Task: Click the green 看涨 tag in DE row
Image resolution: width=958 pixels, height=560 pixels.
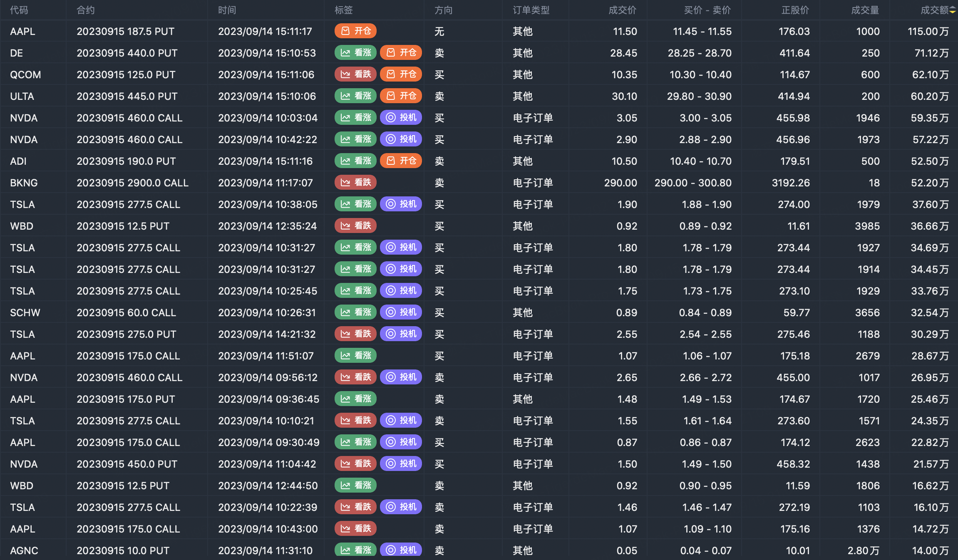Action: tap(355, 53)
